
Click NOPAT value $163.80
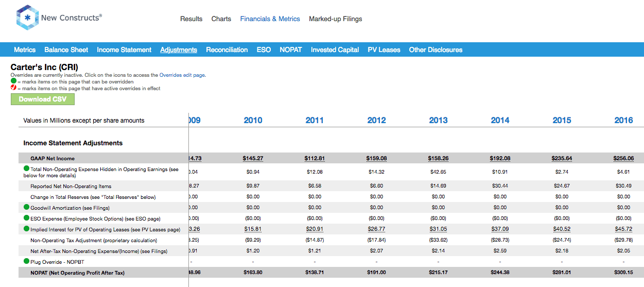click(253, 273)
